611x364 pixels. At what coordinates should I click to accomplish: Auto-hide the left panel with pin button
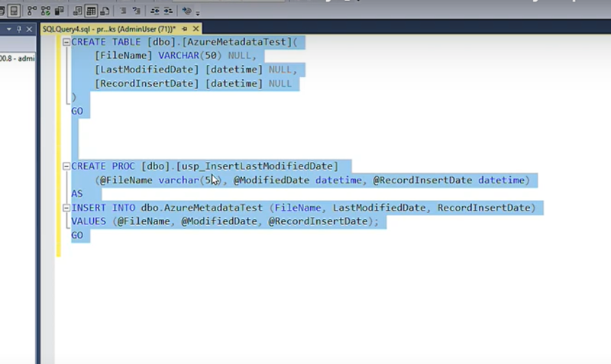point(20,28)
